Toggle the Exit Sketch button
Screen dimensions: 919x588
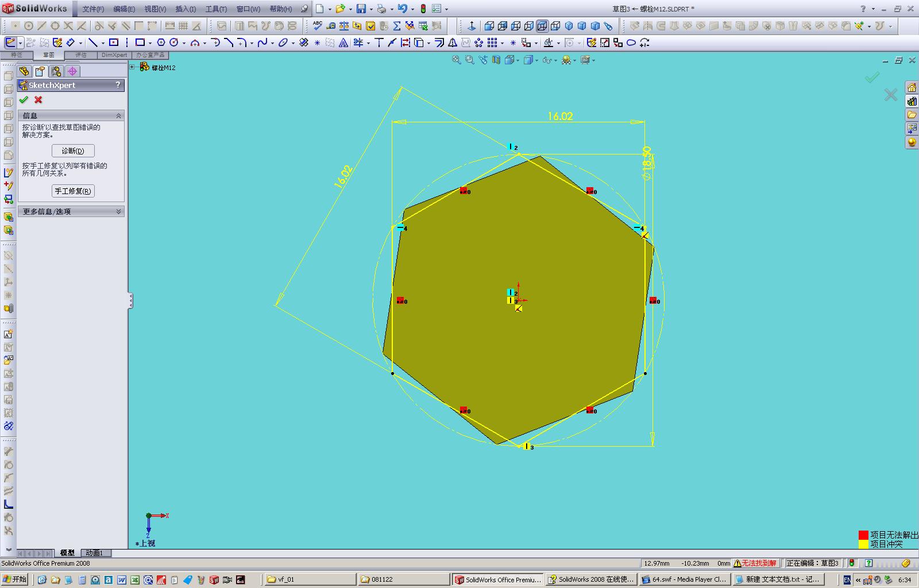(10, 42)
